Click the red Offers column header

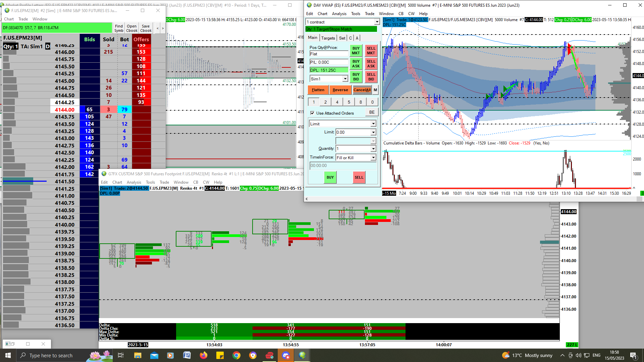click(x=141, y=39)
